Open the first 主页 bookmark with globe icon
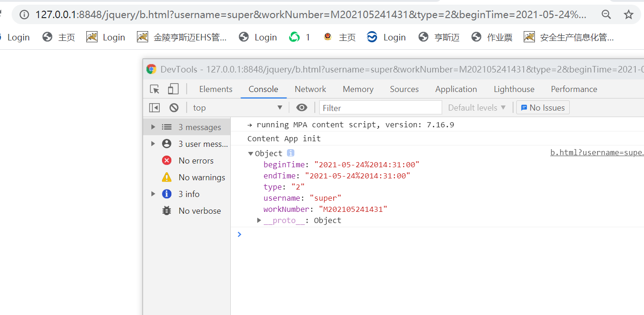Screen dimensions: 644x315 (x=59, y=37)
